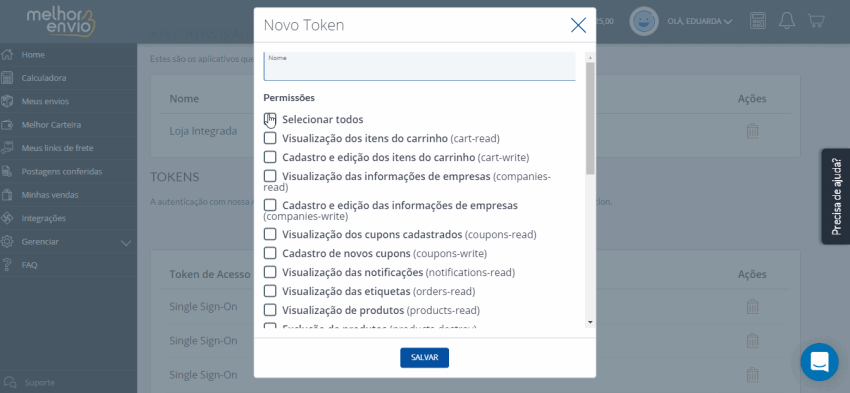Screen dimensions: 850x393
Task: Open the Precisa de ajuda? side tab
Action: tap(835, 196)
